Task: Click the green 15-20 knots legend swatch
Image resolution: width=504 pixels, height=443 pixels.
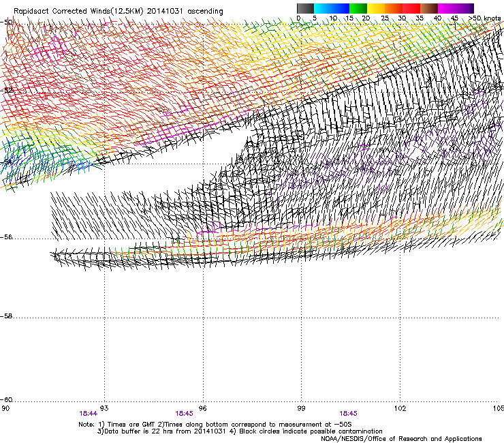Action: click(x=358, y=8)
